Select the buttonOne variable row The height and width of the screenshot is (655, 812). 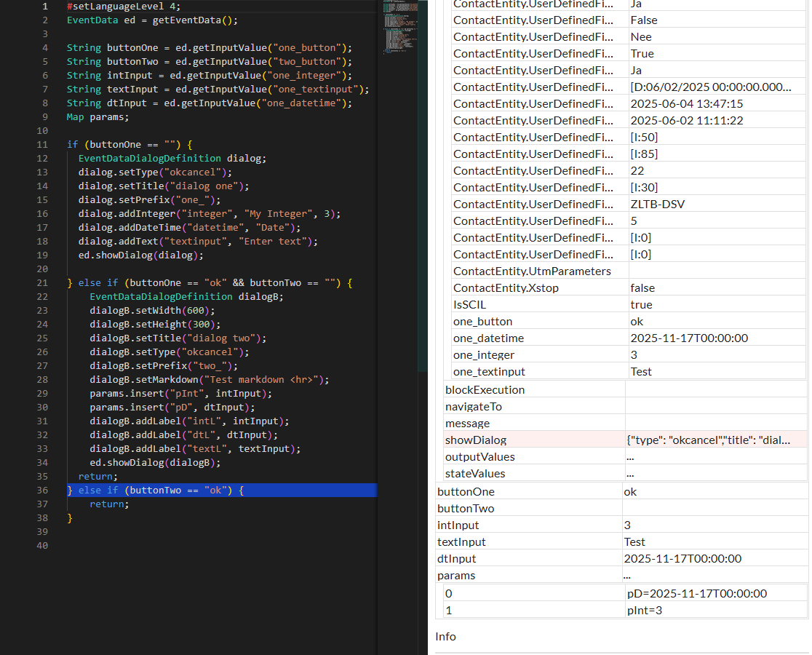point(466,491)
